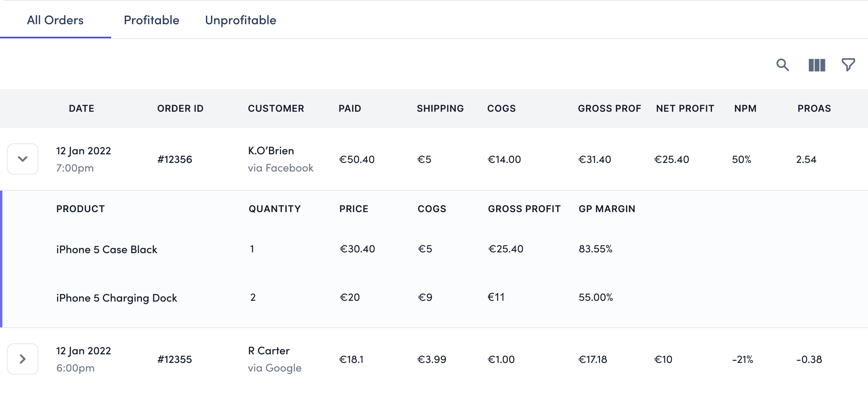Click the PROAS column header
The image size is (868, 400).
[814, 109]
